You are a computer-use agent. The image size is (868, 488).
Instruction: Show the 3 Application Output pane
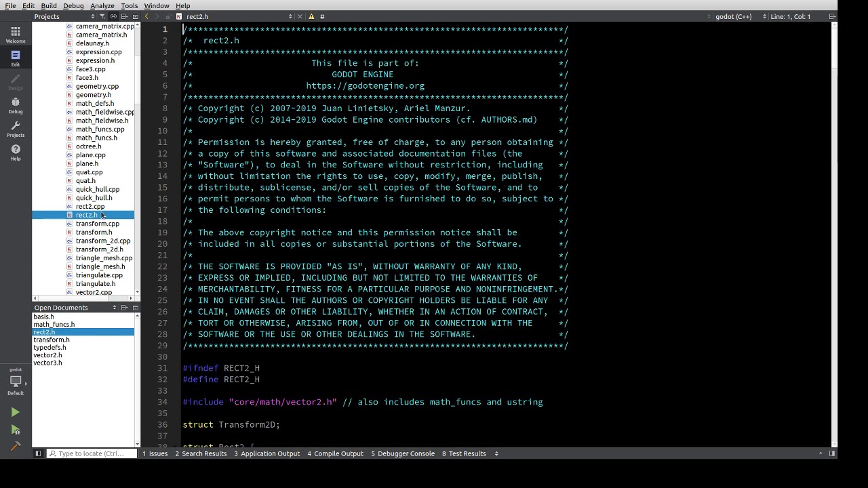(267, 453)
